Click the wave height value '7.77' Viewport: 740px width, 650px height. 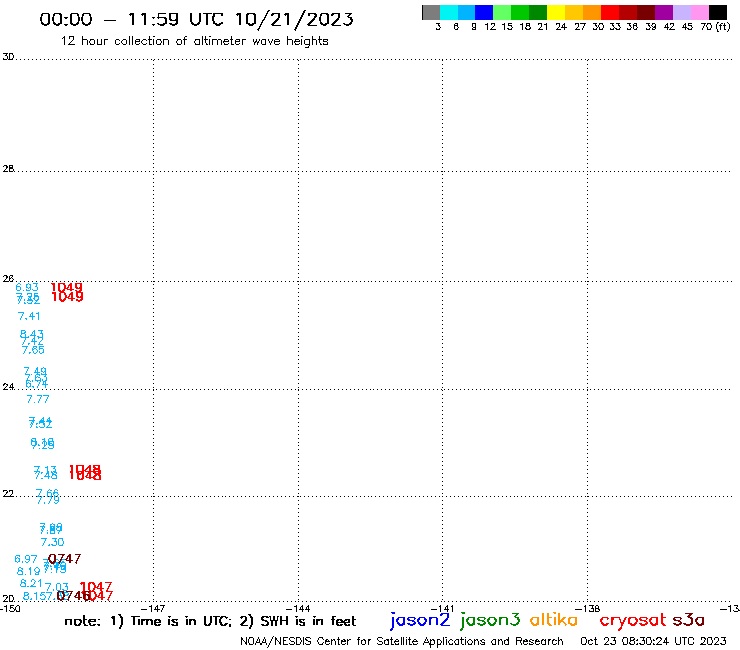pos(38,399)
